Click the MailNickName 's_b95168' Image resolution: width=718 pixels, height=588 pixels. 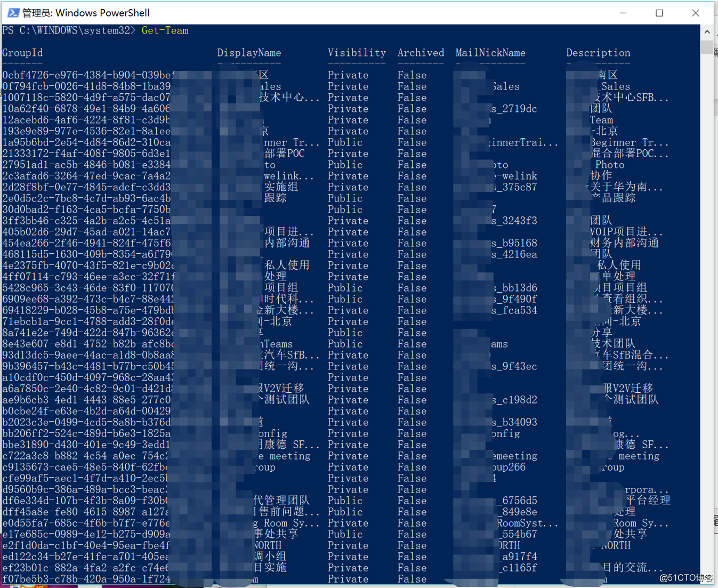514,243
